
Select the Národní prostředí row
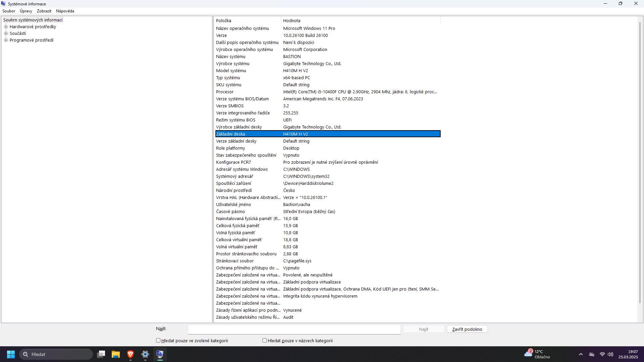pyautogui.click(x=328, y=191)
